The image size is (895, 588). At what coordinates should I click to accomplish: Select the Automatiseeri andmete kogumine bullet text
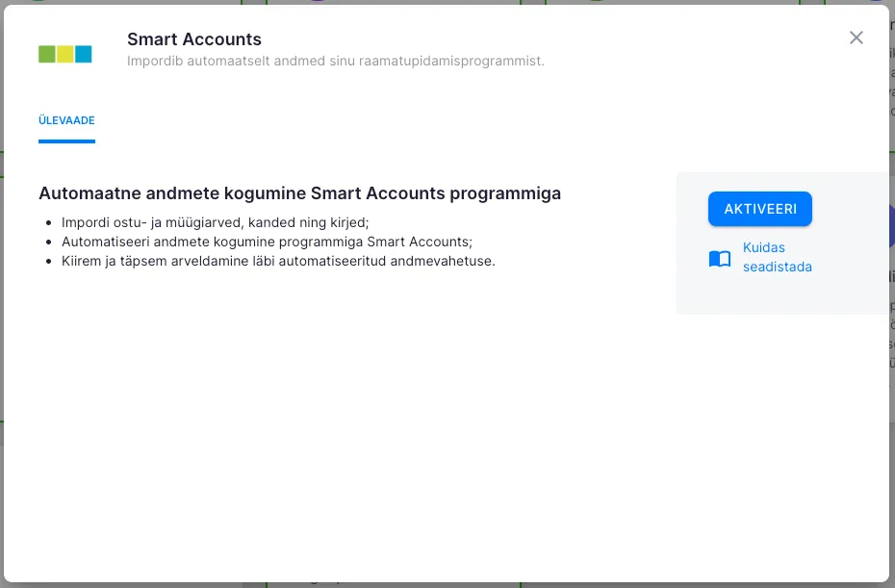[x=267, y=242]
